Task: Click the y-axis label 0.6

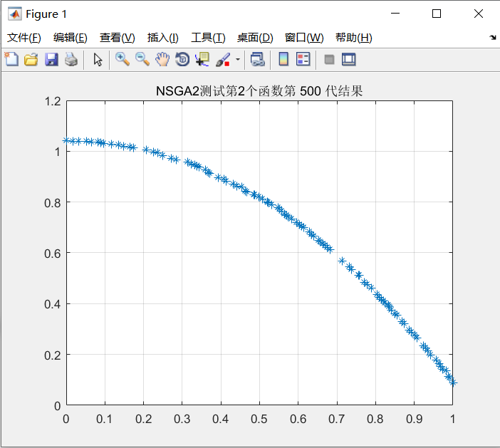Action: click(53, 254)
